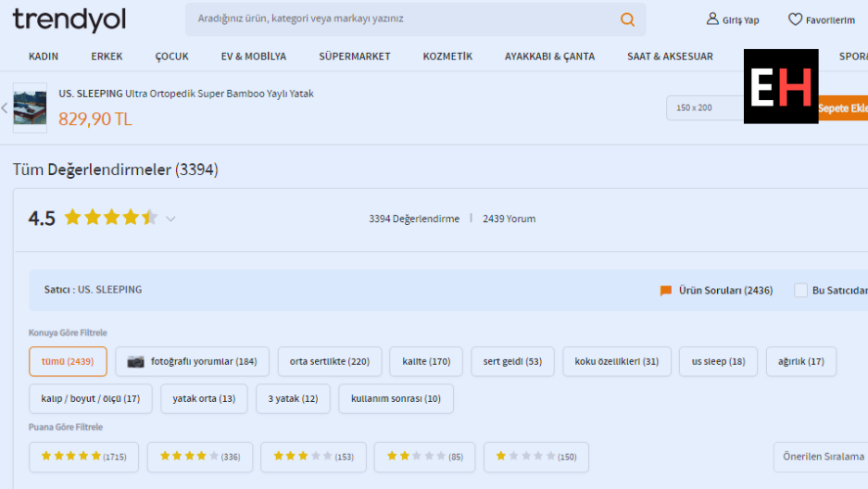Click the Trendyol logo
868x489 pixels.
coord(69,20)
